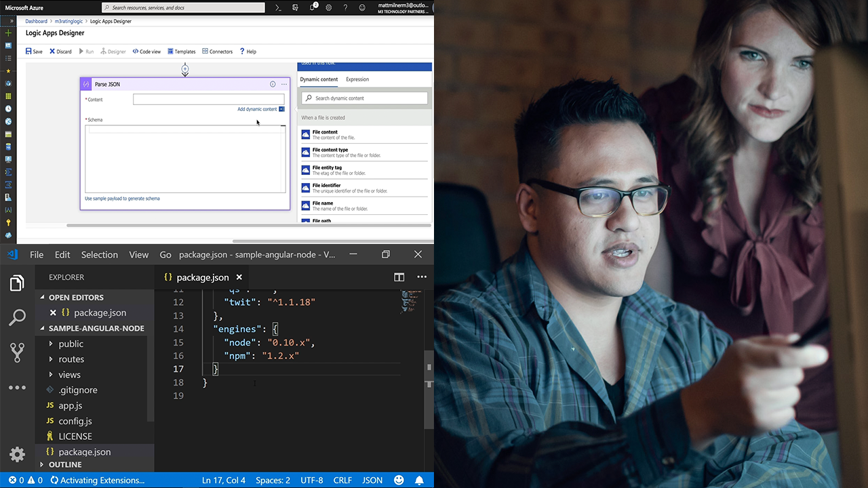Click the VS Code status bar notification bell
The height and width of the screenshot is (488, 868).
[x=419, y=480]
